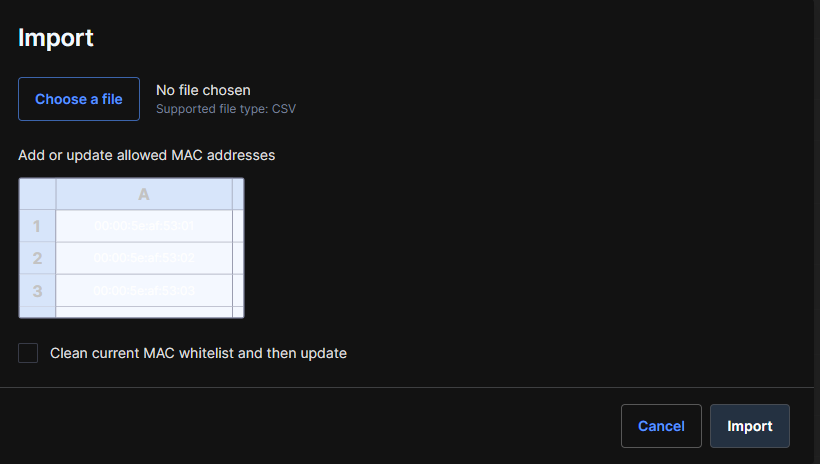This screenshot has height=464, width=820.
Task: Click the dialog's vertical scrollbar
Action: pos(817,232)
